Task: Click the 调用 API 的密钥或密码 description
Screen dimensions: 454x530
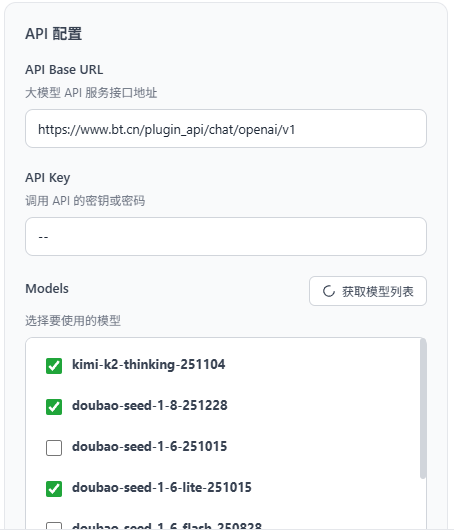Action: [85, 201]
